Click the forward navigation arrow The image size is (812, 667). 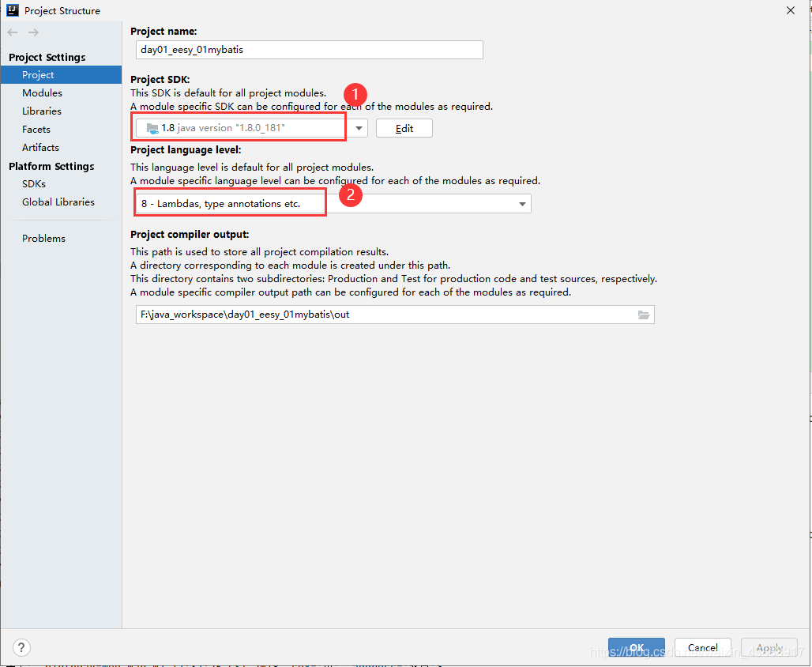pos(33,32)
